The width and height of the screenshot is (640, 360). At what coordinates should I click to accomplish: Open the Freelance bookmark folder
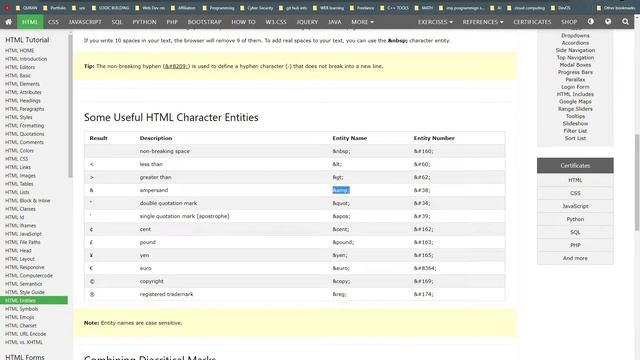362,8
